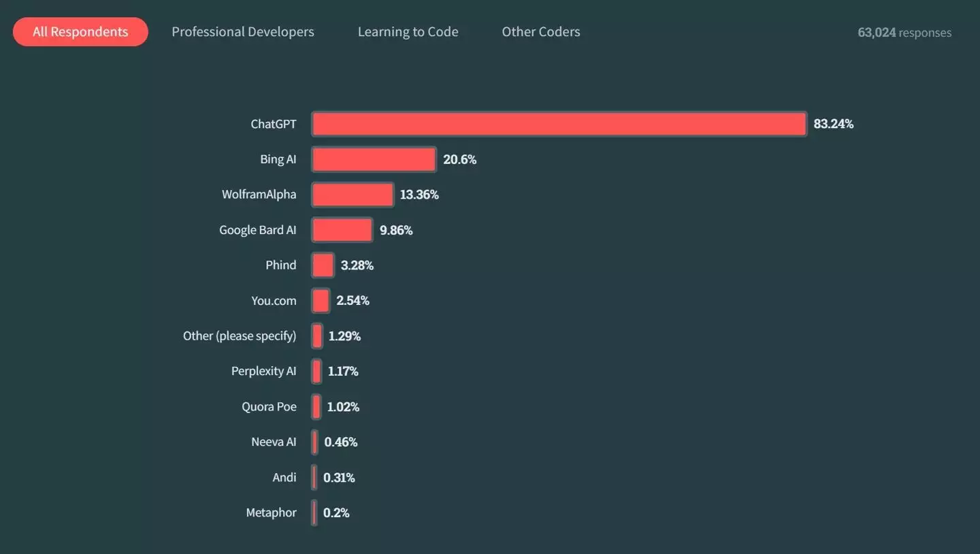The image size is (980, 554).
Task: Click the You.com bar
Action: [x=321, y=301]
